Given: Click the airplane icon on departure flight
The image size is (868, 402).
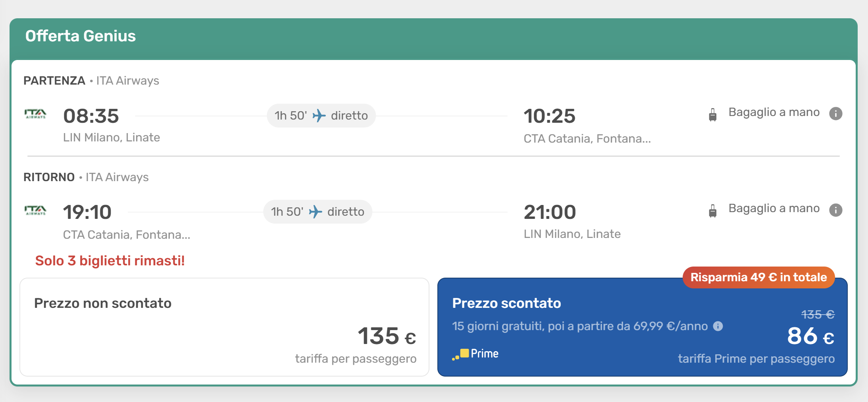Looking at the screenshot, I should click(x=319, y=116).
